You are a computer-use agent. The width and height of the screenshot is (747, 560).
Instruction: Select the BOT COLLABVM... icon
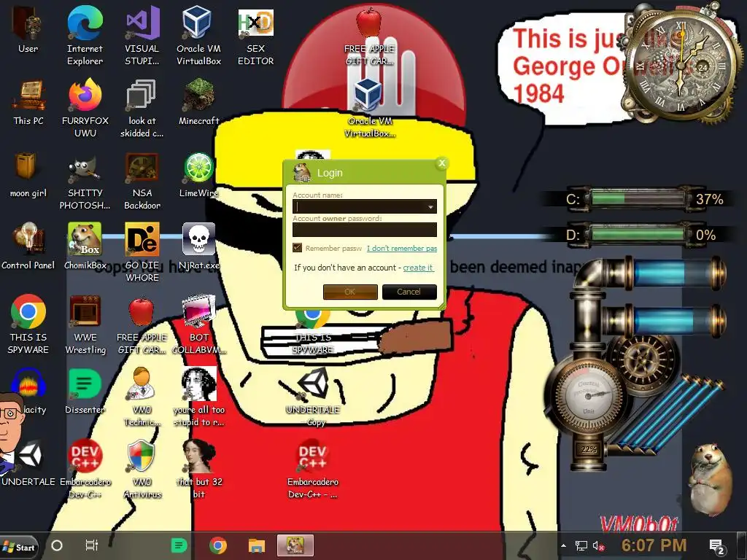click(x=198, y=324)
